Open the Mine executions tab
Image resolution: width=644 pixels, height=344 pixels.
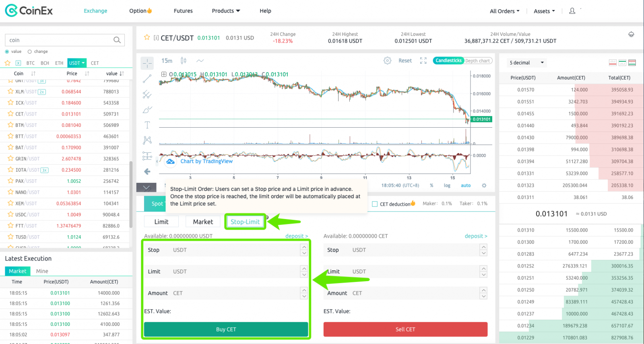point(42,271)
